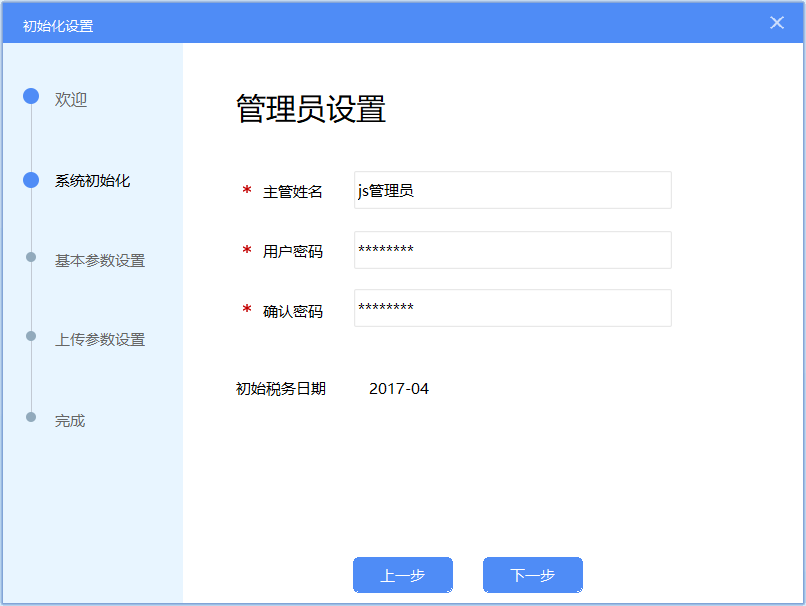Jump to the 完成 step label
The height and width of the screenshot is (606, 806).
[70, 421]
